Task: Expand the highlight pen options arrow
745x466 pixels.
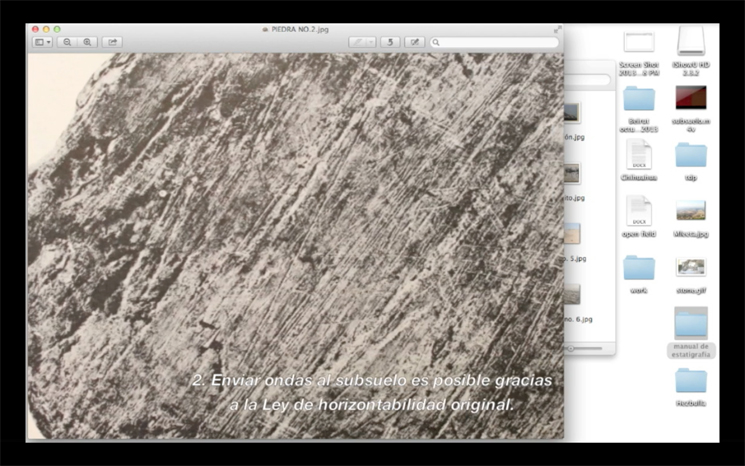Action: pos(371,42)
